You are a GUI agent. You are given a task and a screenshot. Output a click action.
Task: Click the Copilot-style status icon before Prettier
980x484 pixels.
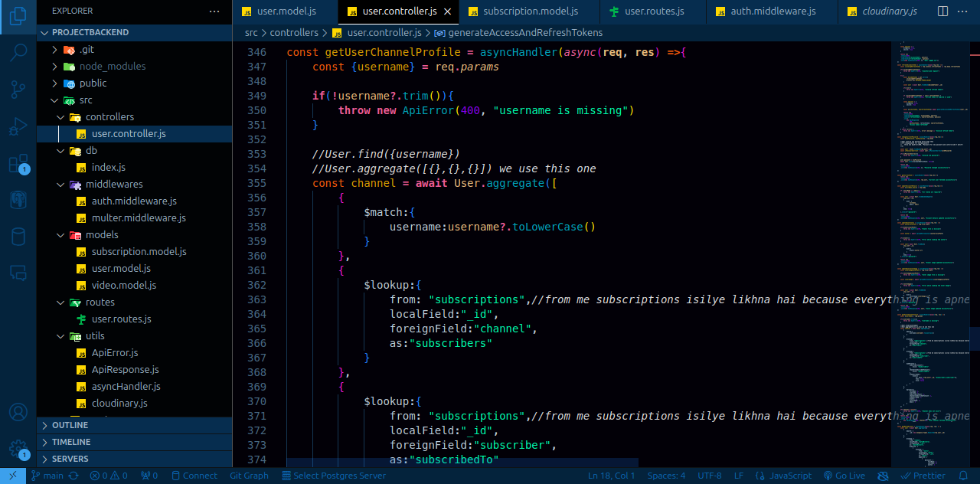coord(884,476)
